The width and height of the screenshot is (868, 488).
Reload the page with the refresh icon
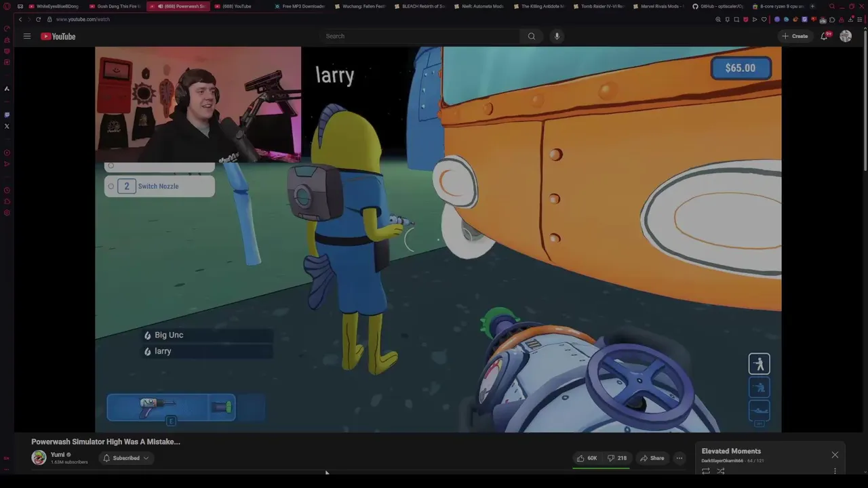pyautogui.click(x=39, y=20)
